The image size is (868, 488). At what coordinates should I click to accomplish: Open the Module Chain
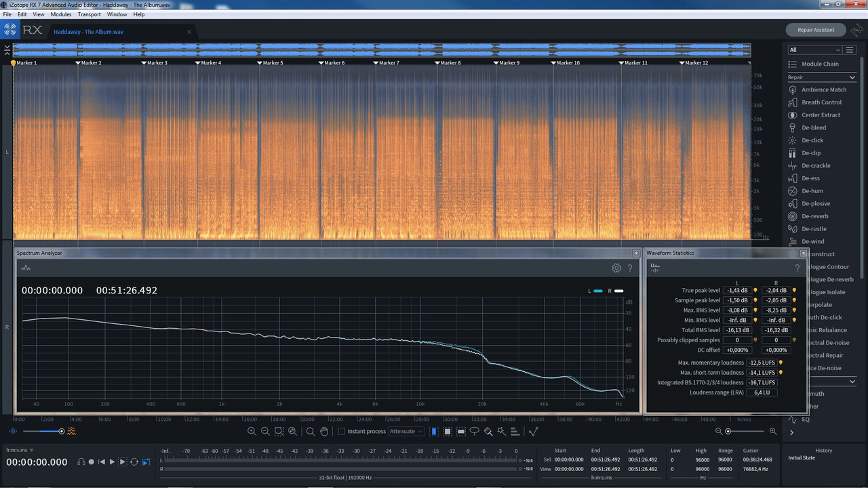click(x=813, y=64)
